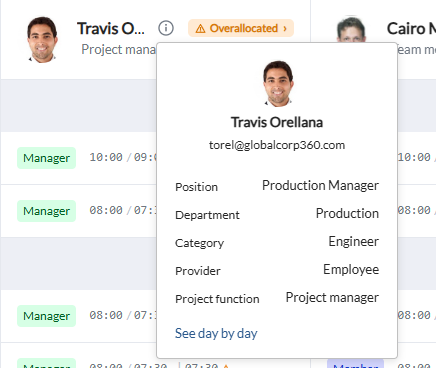Click the Engineer category value
Screen dimensions: 436x368
tap(354, 241)
